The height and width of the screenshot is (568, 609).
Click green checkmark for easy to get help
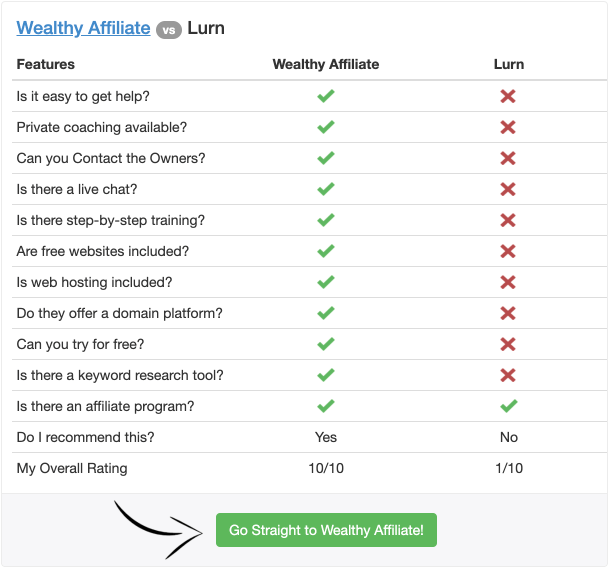click(x=325, y=96)
